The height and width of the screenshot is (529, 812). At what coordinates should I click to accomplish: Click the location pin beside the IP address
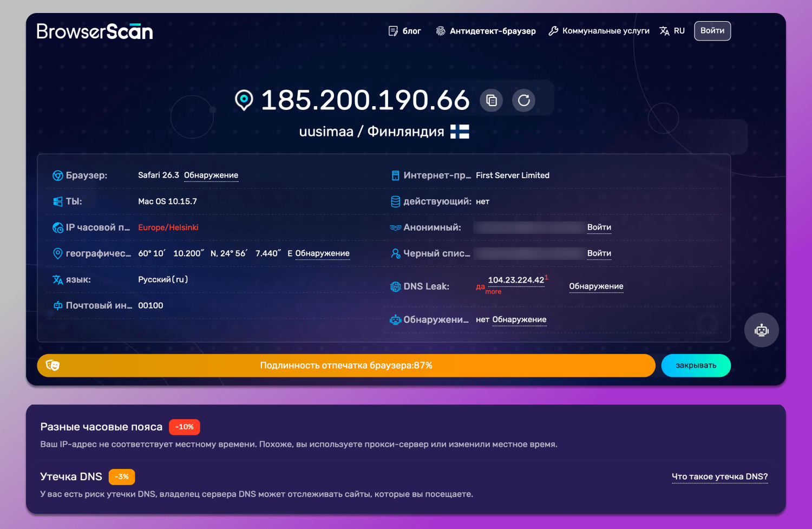244,100
